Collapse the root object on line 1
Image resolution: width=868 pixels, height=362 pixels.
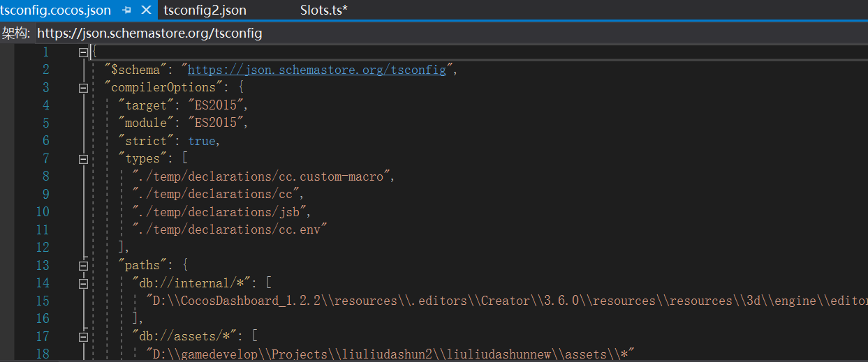pyautogui.click(x=84, y=52)
